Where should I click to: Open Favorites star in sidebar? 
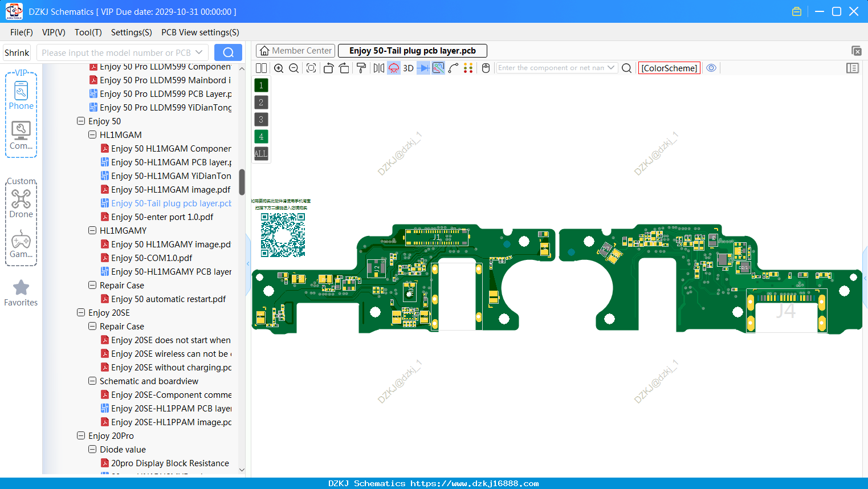[x=21, y=293]
